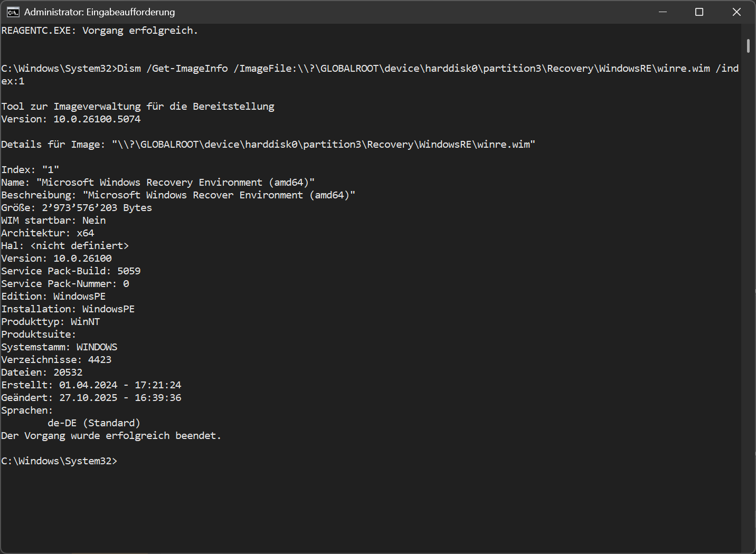Click the de-DE (Standard) language entry
Viewport: 756px width, 554px height.
point(94,423)
